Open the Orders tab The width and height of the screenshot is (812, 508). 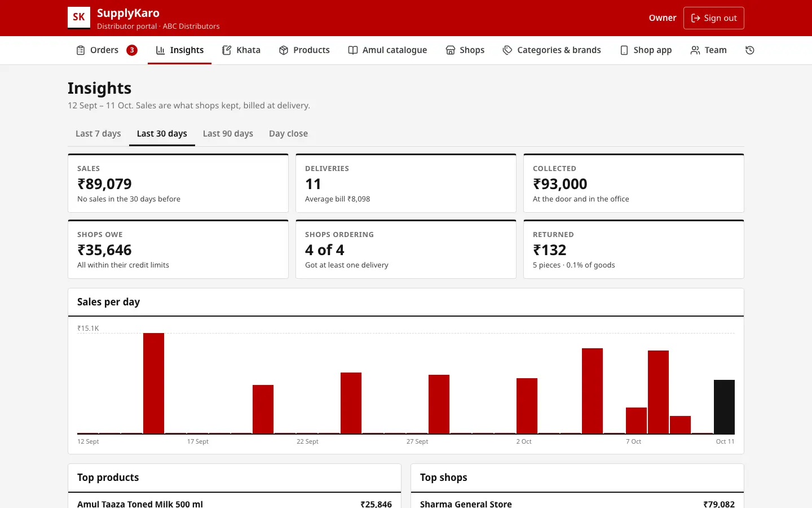click(107, 50)
